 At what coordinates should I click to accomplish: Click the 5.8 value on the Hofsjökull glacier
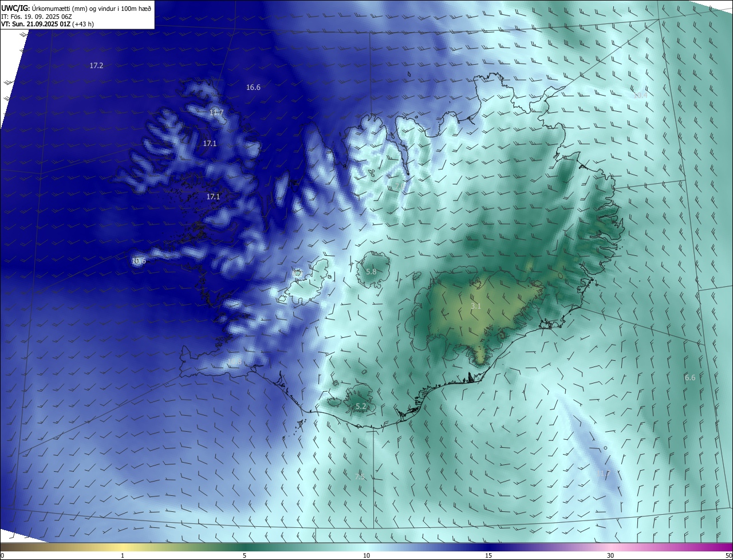371,272
